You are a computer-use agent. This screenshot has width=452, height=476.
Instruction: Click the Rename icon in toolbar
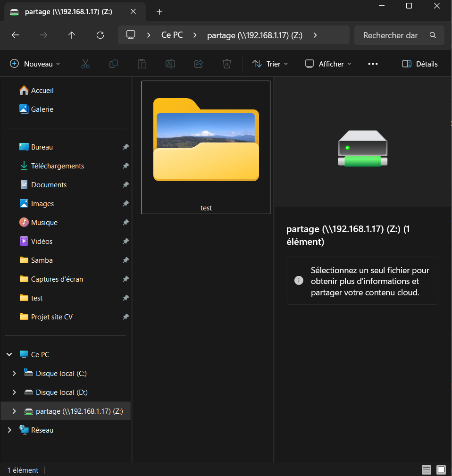(170, 64)
